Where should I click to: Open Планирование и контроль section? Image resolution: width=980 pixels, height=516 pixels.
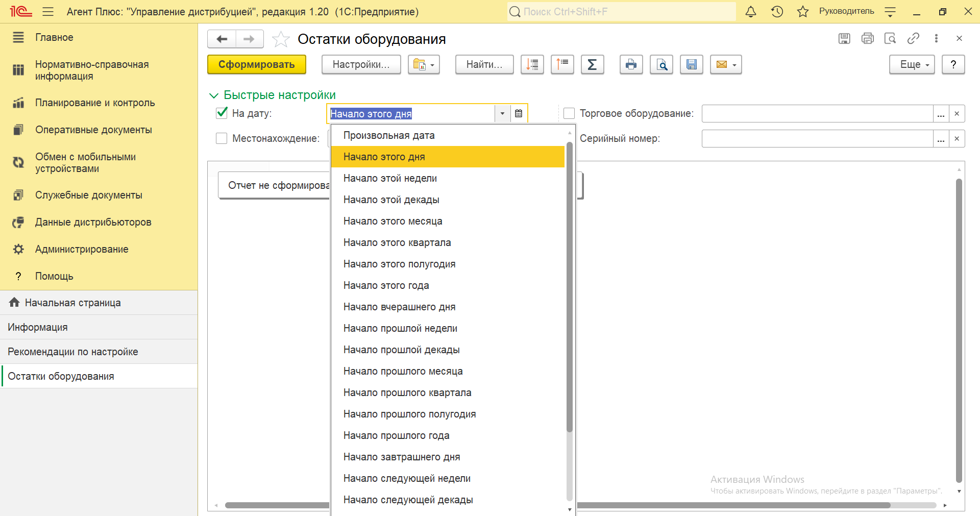[x=99, y=103]
